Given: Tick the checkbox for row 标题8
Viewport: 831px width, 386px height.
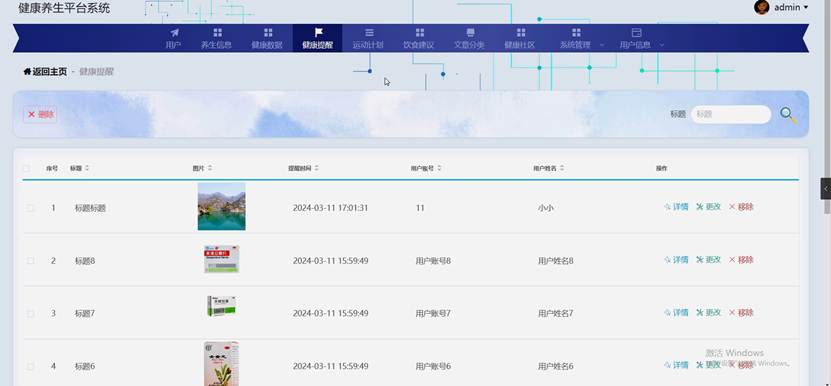Looking at the screenshot, I should pos(31,261).
